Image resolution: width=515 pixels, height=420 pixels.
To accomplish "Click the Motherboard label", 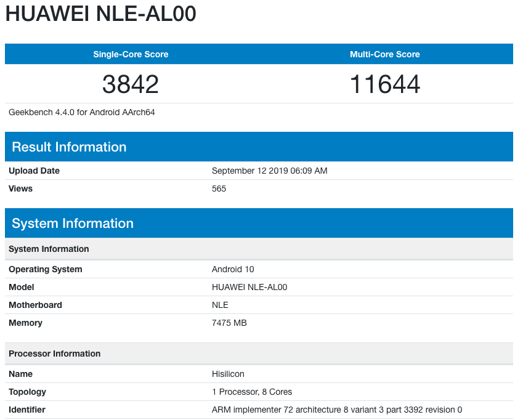I will [x=35, y=305].
